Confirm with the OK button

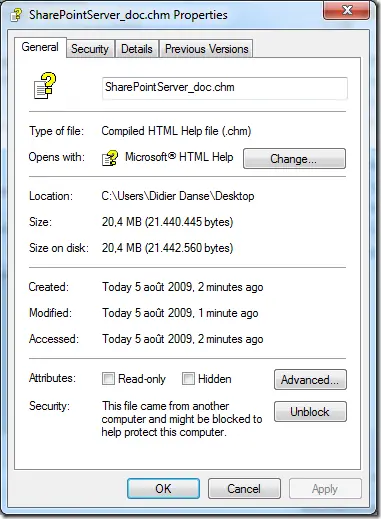click(x=163, y=489)
